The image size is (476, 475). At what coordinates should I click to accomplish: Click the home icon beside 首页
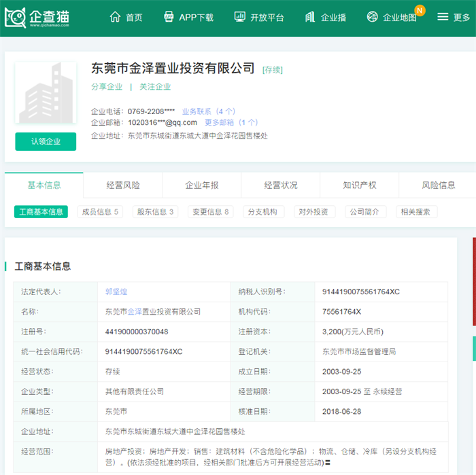click(115, 18)
